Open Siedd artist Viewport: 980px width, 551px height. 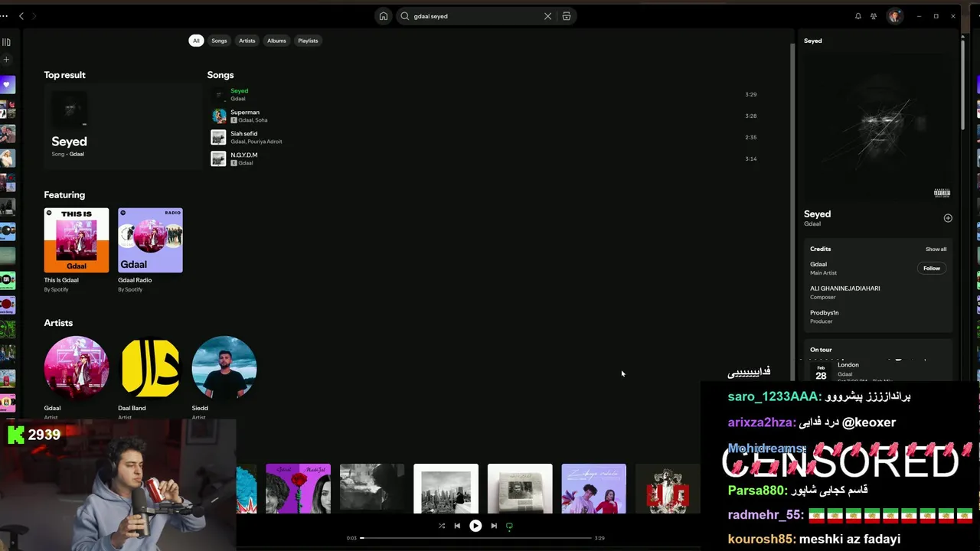[224, 368]
